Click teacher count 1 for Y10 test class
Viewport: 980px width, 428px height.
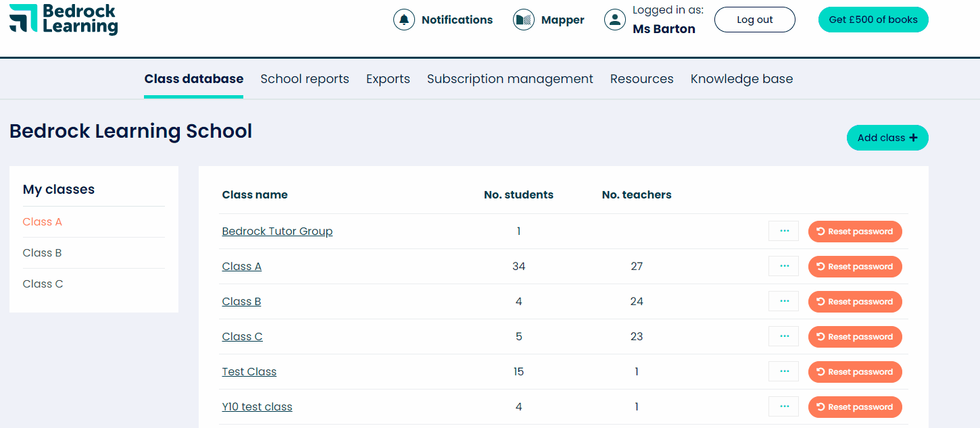[637, 407]
